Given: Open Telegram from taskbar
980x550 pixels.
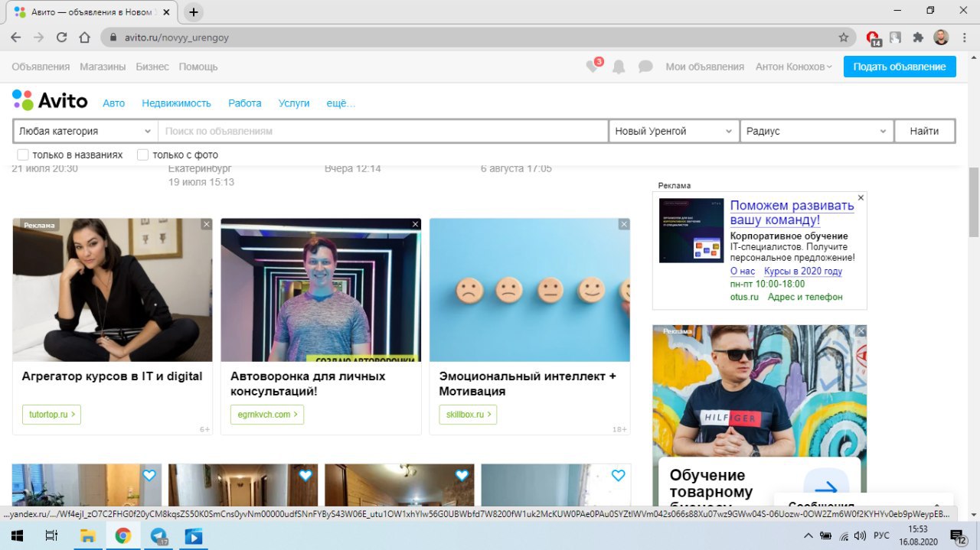Looking at the screenshot, I should [x=158, y=535].
